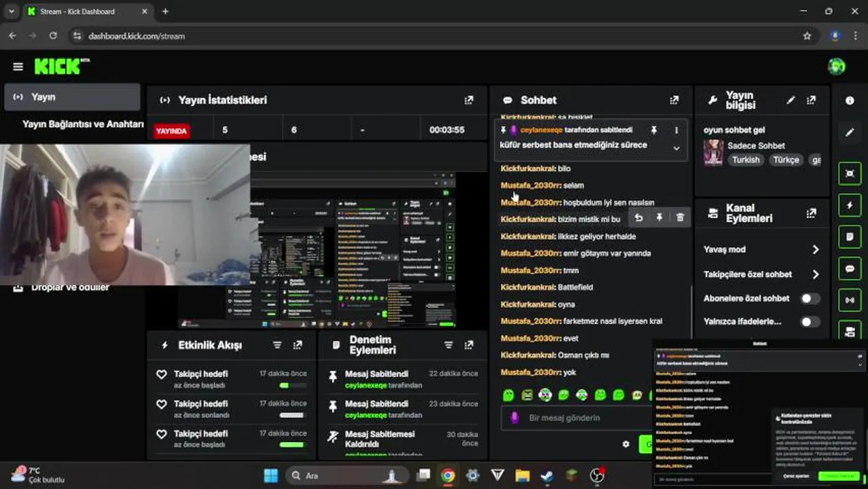Click the taskbar Ara search box
The height and width of the screenshot is (489, 868).
pos(346,475)
